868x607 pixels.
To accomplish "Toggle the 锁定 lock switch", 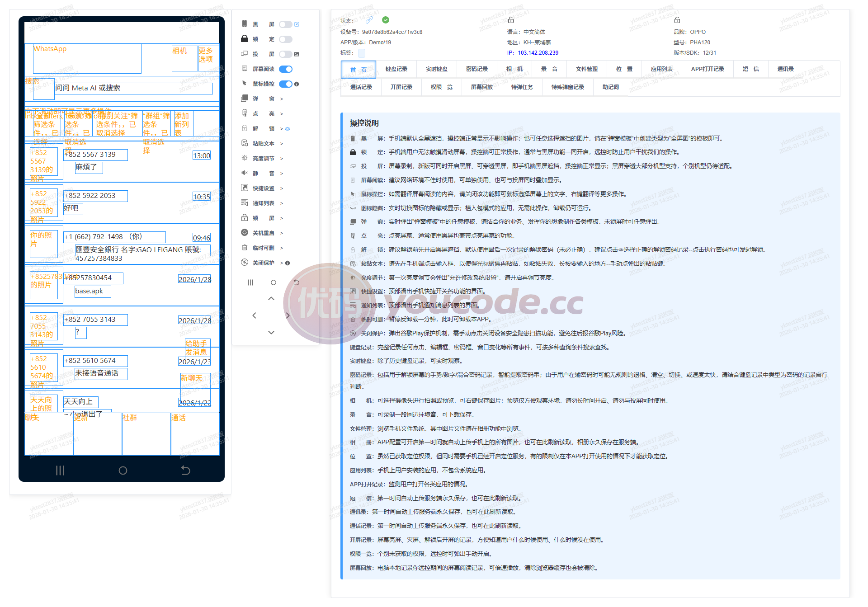I will [x=285, y=39].
